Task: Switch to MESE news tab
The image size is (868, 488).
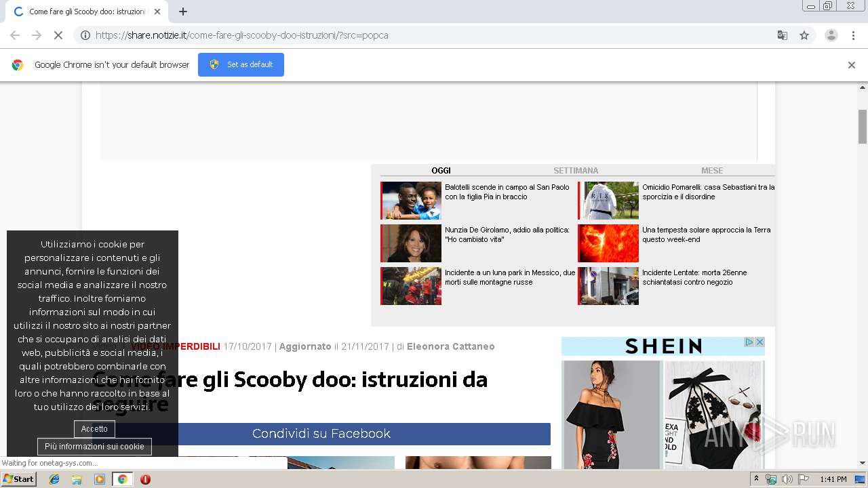Action: tap(712, 171)
